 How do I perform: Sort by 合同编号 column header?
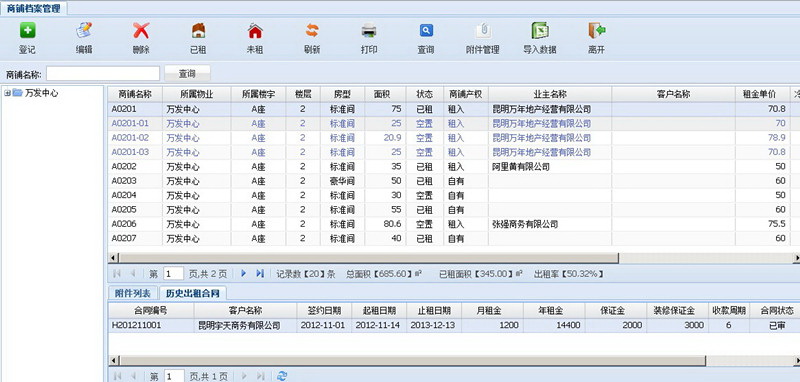click(151, 310)
